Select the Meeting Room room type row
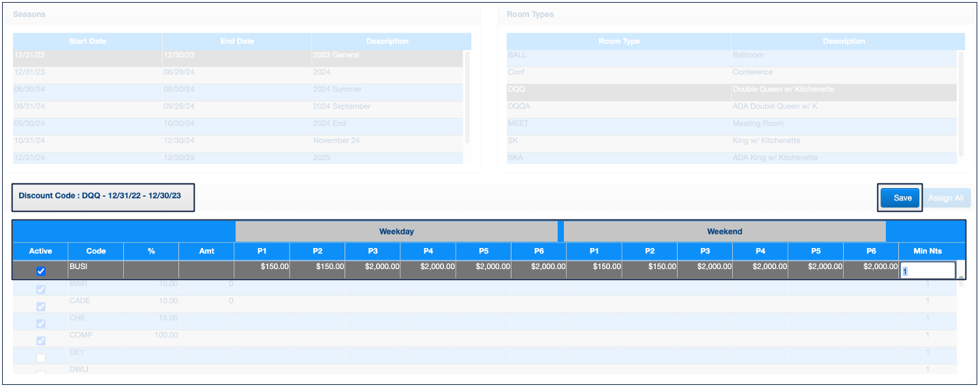The width and height of the screenshot is (980, 387). pyautogui.click(x=731, y=123)
